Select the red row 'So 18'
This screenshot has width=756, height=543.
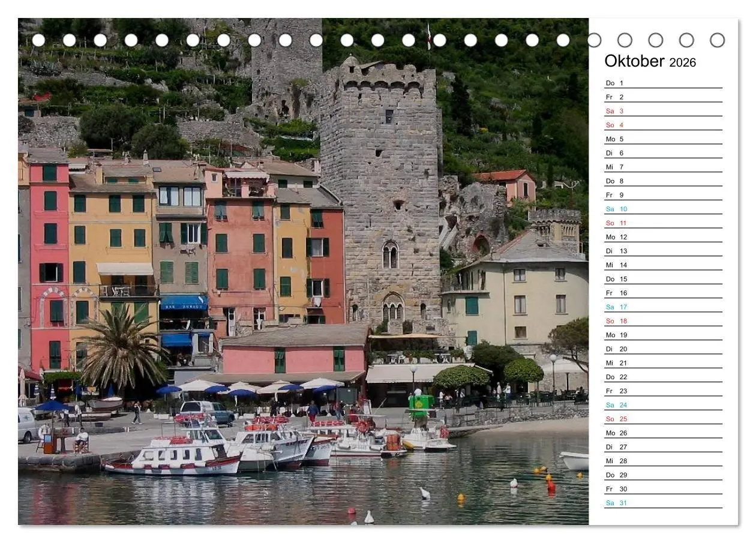[x=663, y=320]
